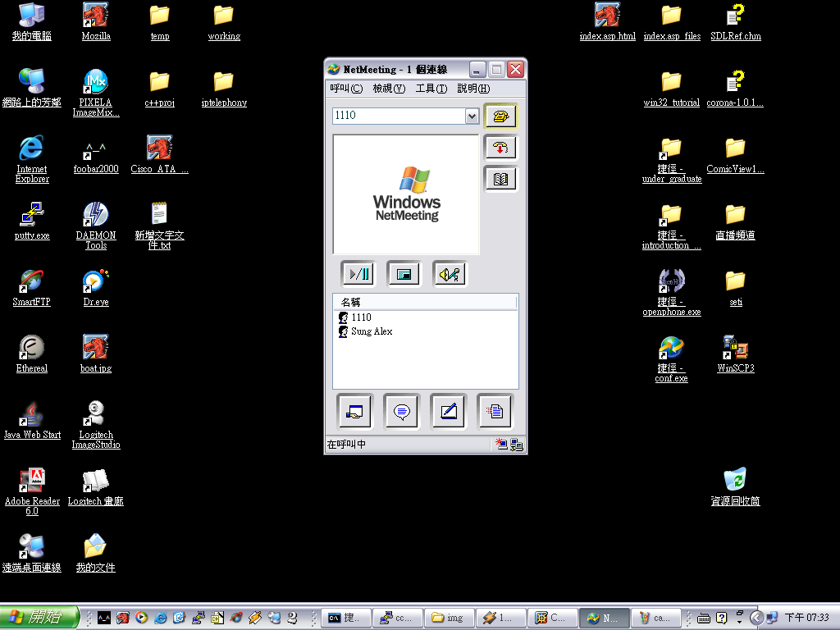Toggle Start/Stop Video button
The image size is (840, 630).
(x=358, y=274)
